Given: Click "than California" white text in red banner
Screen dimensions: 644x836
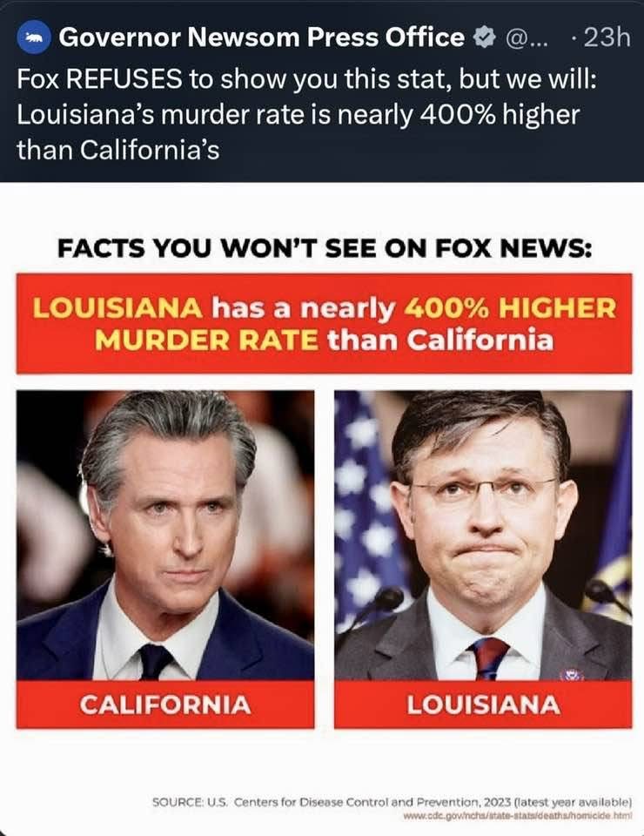Looking at the screenshot, I should point(440,340).
